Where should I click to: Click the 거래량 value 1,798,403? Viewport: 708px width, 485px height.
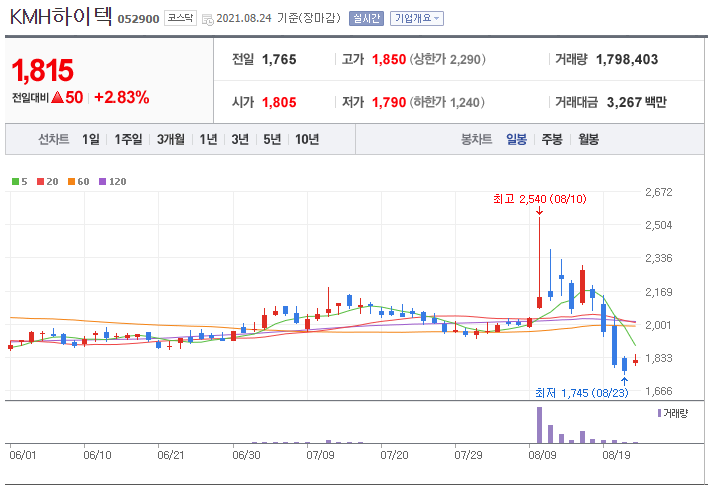627,59
